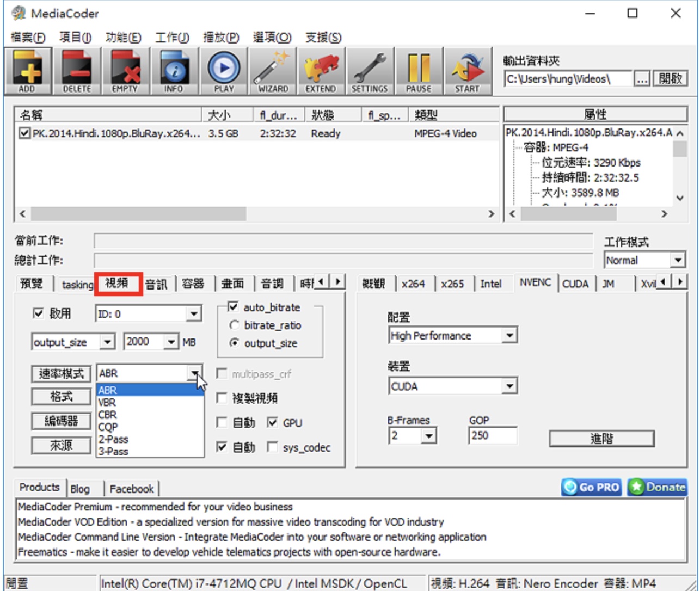Viewport: 700px width, 591px height.
Task: Uncheck the 自動 checkbox next to sys_codec
Action: (x=222, y=447)
